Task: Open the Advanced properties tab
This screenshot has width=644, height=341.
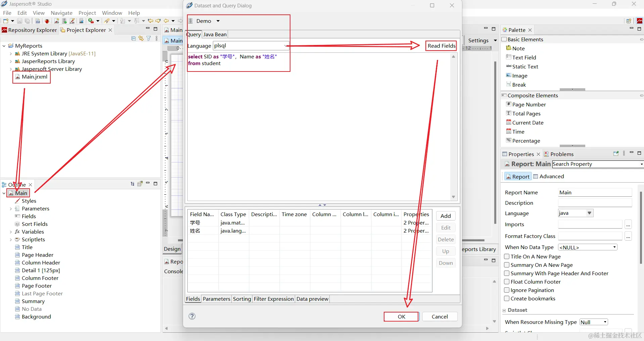Action: point(549,176)
